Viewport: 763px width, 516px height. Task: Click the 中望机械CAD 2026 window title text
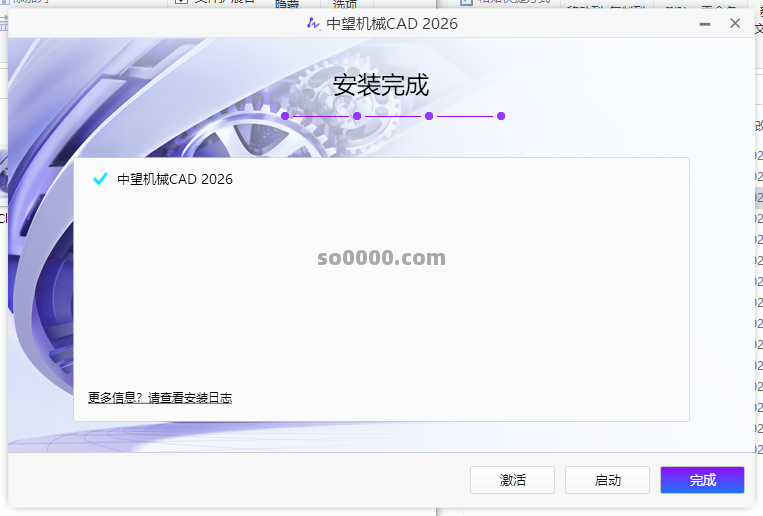click(x=392, y=23)
